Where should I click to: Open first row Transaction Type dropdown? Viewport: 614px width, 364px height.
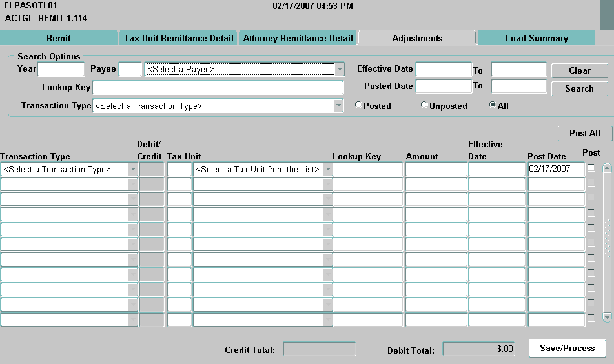pyautogui.click(x=133, y=169)
